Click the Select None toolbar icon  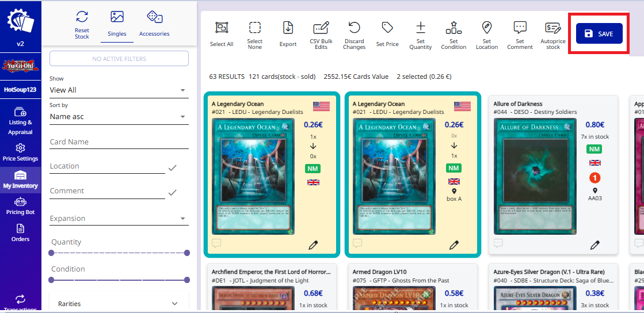[x=254, y=28]
